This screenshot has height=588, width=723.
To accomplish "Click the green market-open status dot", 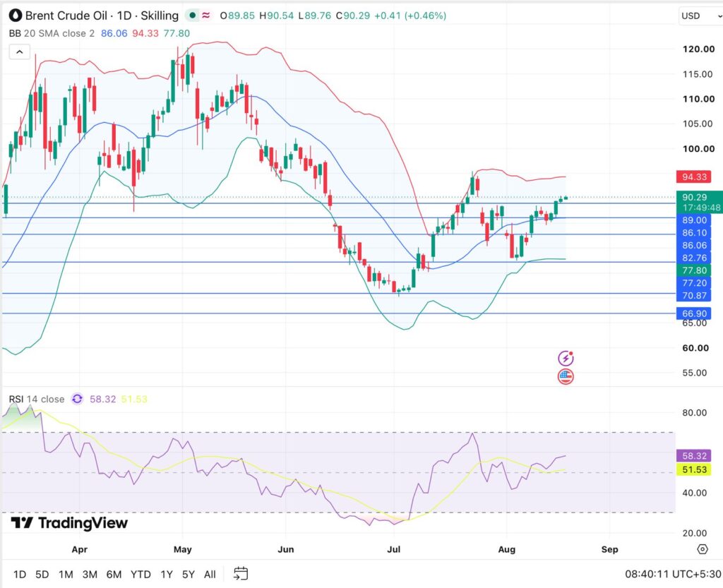I will pyautogui.click(x=193, y=16).
